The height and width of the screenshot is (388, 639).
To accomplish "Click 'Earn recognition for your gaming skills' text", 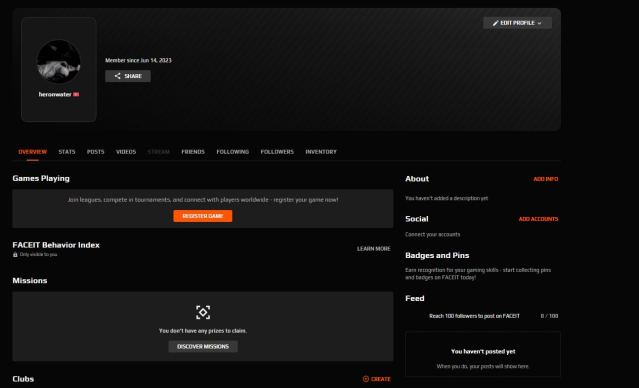I will [x=478, y=274].
